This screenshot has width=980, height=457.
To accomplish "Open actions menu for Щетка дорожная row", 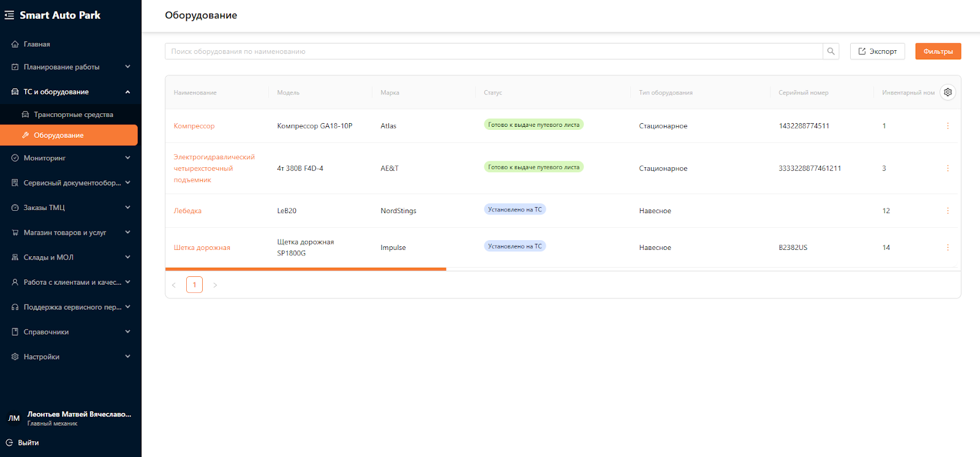I will pyautogui.click(x=948, y=247).
